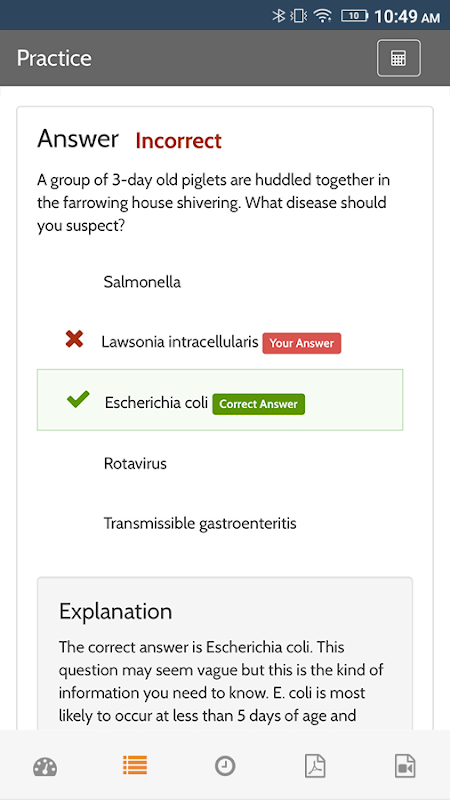The width and height of the screenshot is (450, 800).
Task: Select the Lawsonia intracellularis option
Action: tap(180, 342)
